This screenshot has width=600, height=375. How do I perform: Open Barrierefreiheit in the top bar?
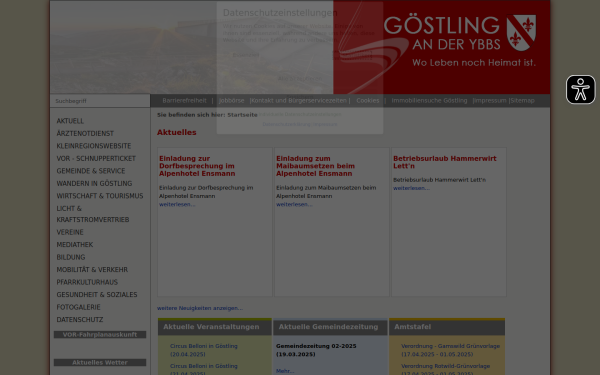(x=184, y=101)
